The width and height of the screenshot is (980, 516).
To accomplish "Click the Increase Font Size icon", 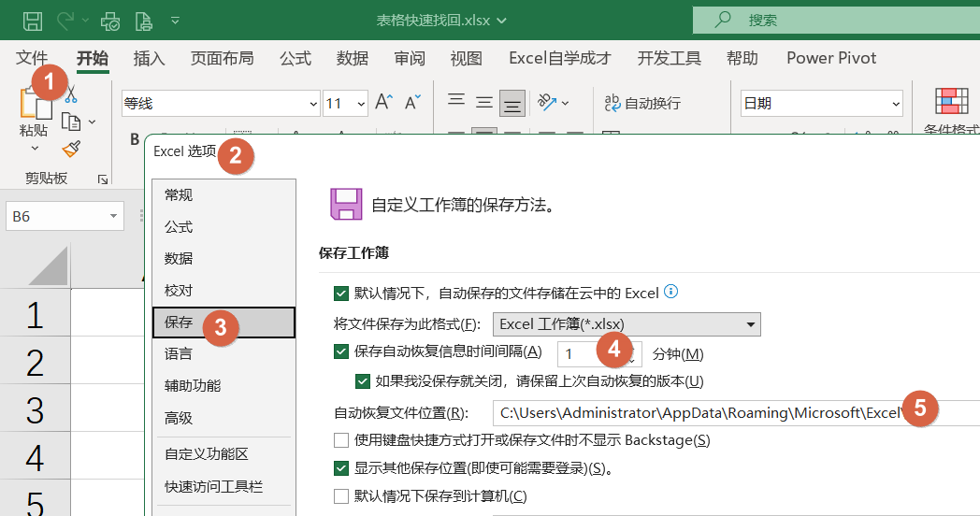I will 383,102.
